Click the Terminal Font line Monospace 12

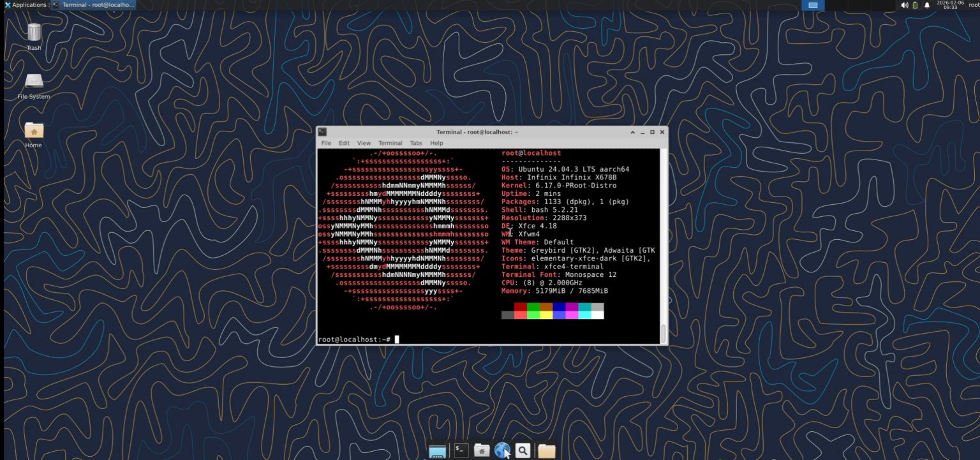click(x=559, y=274)
